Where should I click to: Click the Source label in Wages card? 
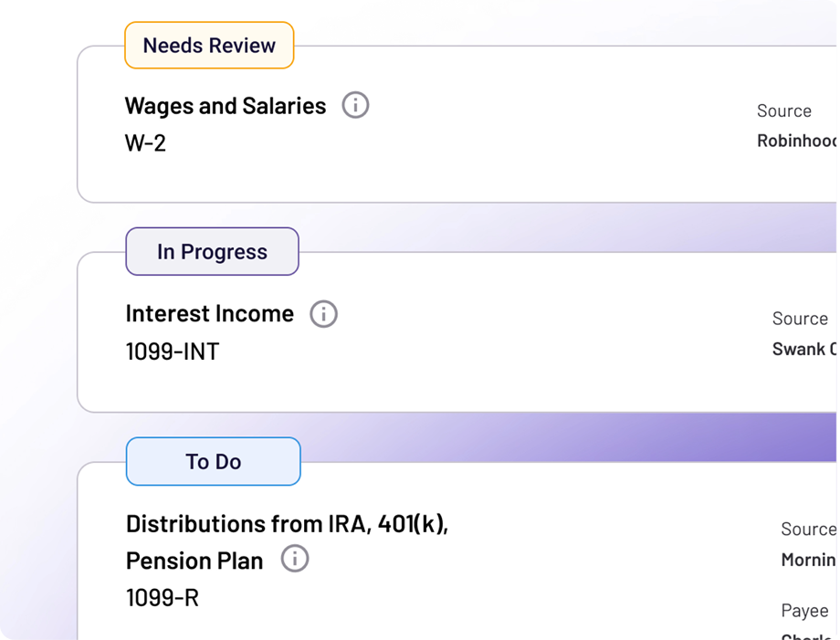784,110
